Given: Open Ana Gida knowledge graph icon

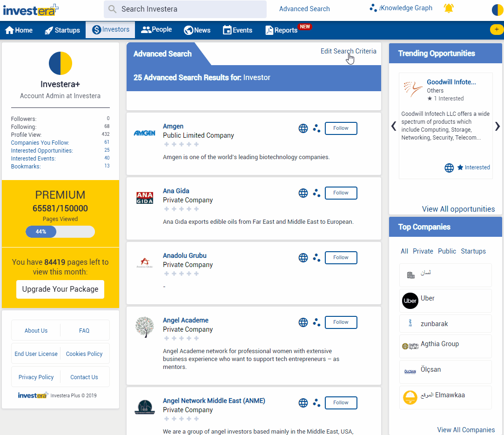Looking at the screenshot, I should (316, 193).
